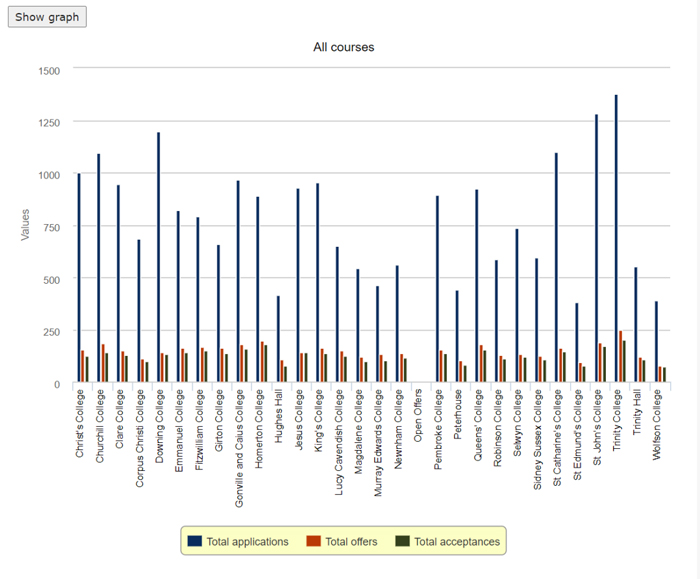Click the Values y-axis title

click(27, 224)
